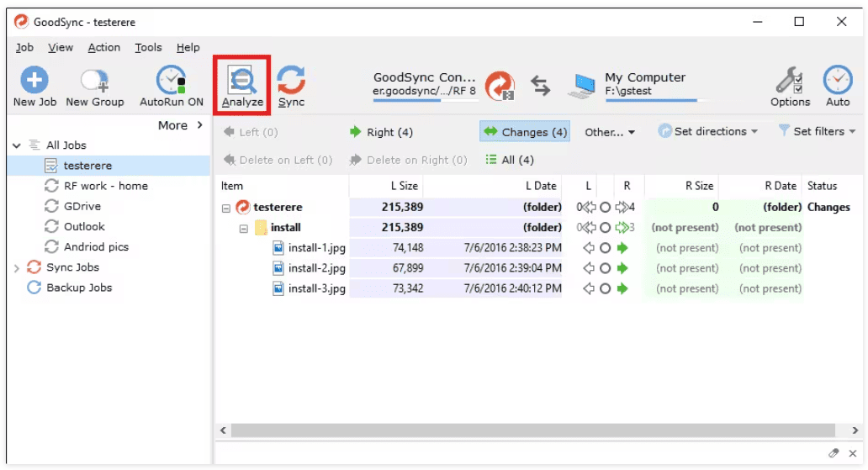This screenshot has height=470, width=868.
Task: Open Options wrench icon
Action: (790, 80)
